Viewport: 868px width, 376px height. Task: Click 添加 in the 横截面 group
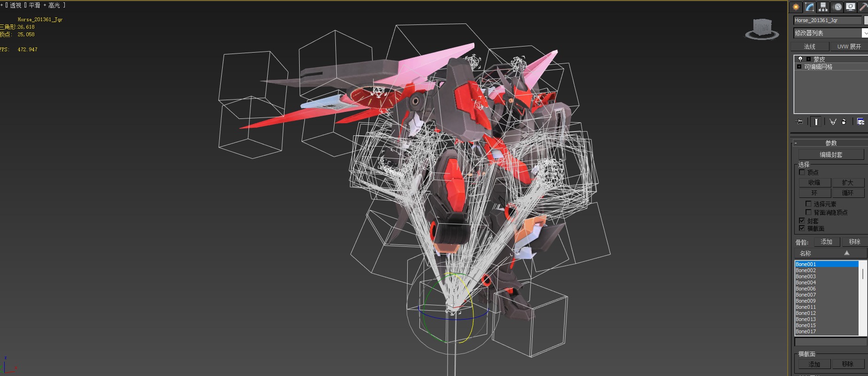pyautogui.click(x=814, y=364)
